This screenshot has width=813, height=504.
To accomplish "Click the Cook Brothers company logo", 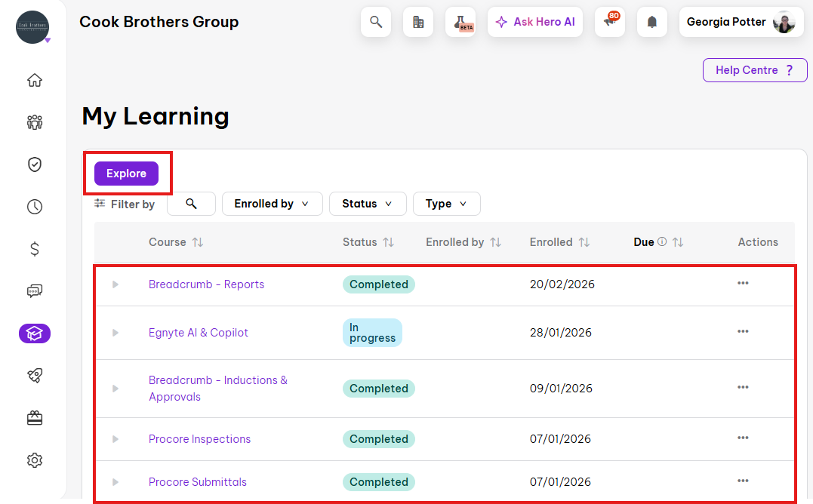I will tap(32, 27).
